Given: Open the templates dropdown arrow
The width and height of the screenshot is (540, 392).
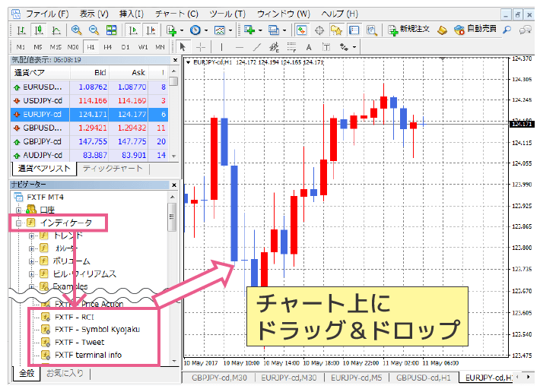Looking at the screenshot, I should 230,30.
